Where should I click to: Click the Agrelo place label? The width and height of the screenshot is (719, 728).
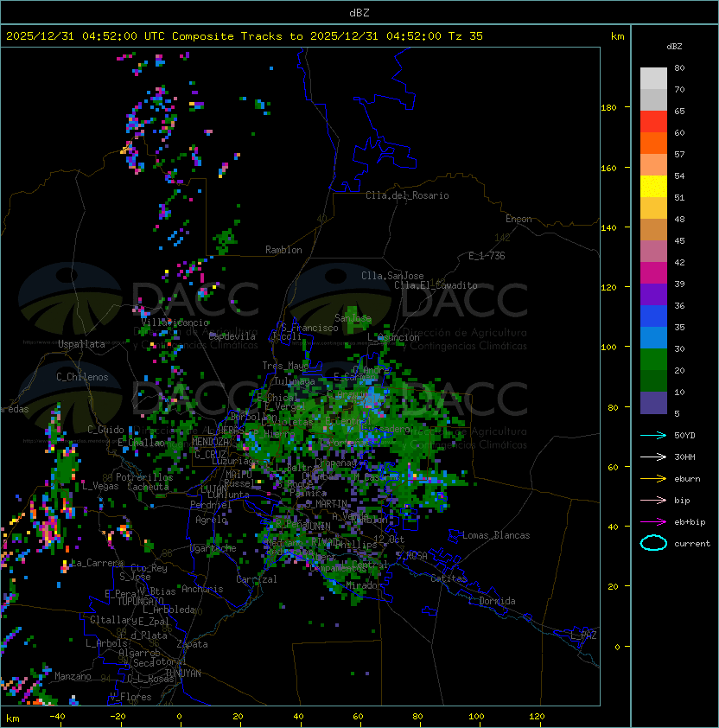(x=211, y=520)
